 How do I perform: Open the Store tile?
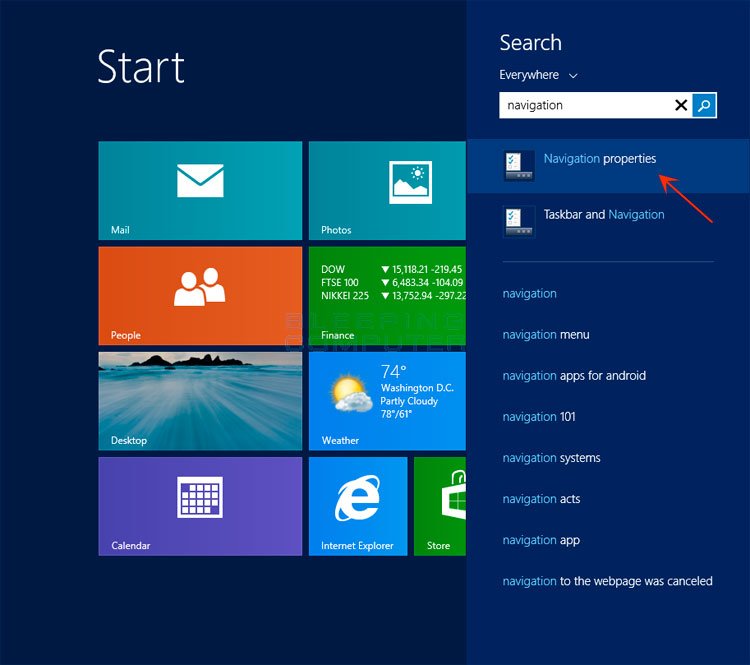click(440, 505)
